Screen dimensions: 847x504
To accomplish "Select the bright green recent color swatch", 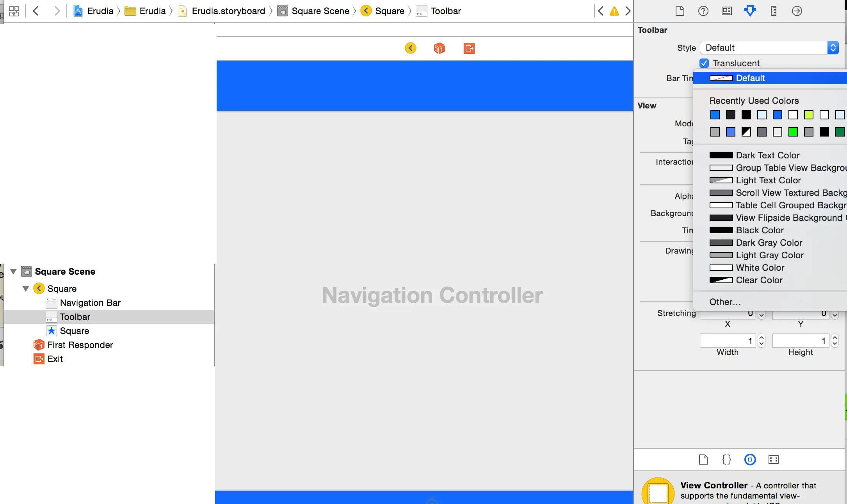I will [x=793, y=132].
